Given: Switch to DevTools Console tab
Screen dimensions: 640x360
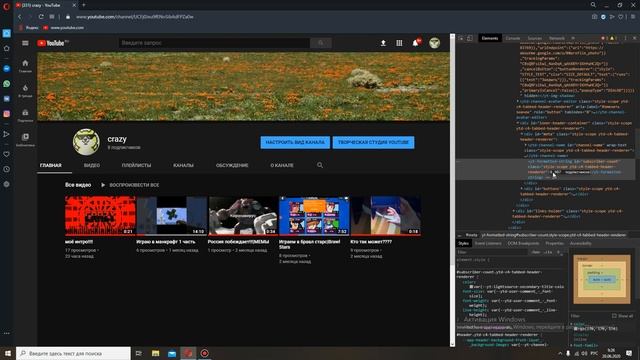Looking at the screenshot, I should click(513, 38).
